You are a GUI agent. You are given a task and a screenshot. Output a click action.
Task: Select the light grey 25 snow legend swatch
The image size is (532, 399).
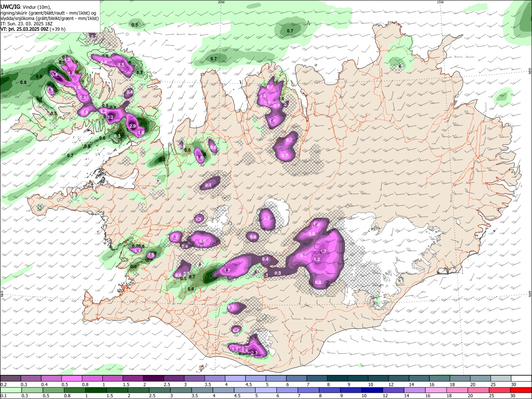(501, 378)
